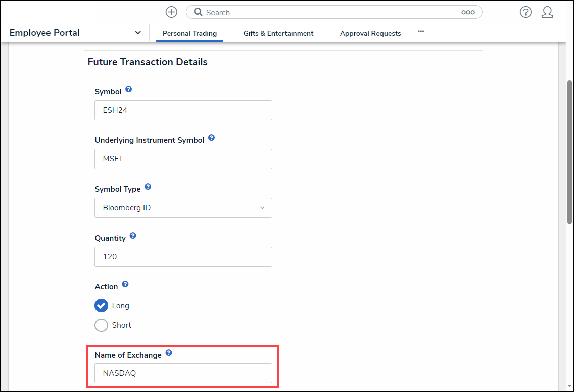Click the Symbol field help icon
Screen dimensions: 574x392
coord(129,89)
